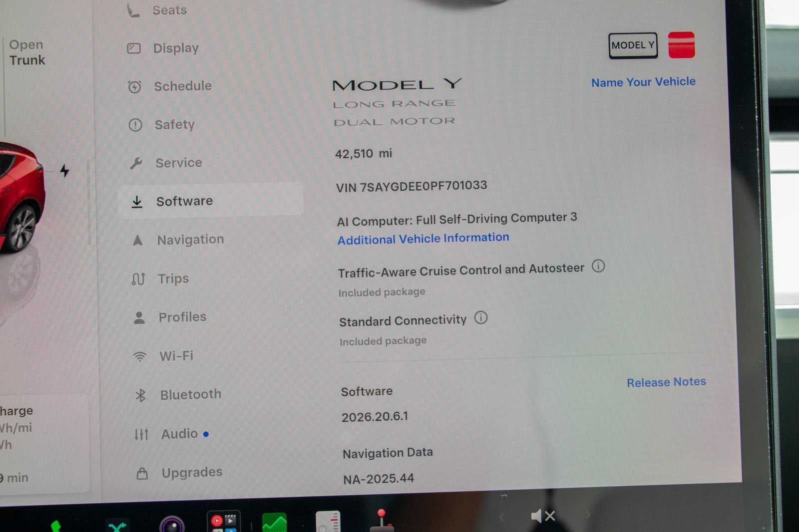Open the dashcam camera app in dock

point(172,524)
